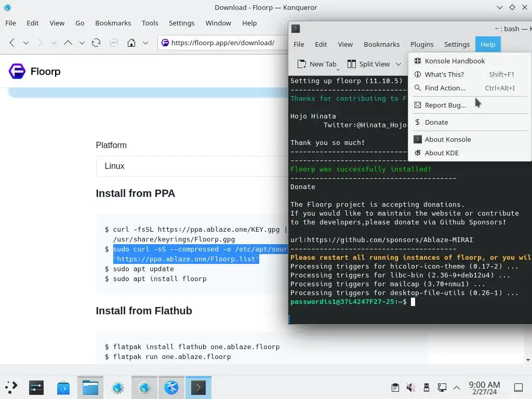
Task: Click the terminal prompt line
Action: point(353,302)
